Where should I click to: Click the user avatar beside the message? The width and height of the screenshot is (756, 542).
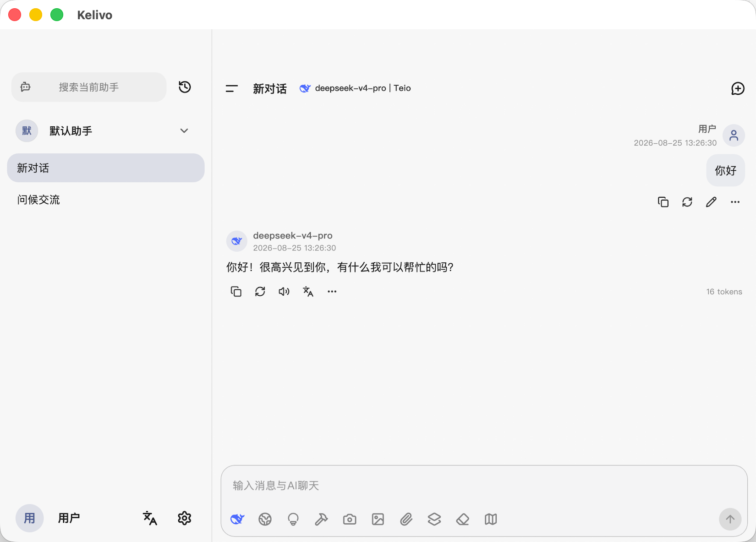(734, 135)
